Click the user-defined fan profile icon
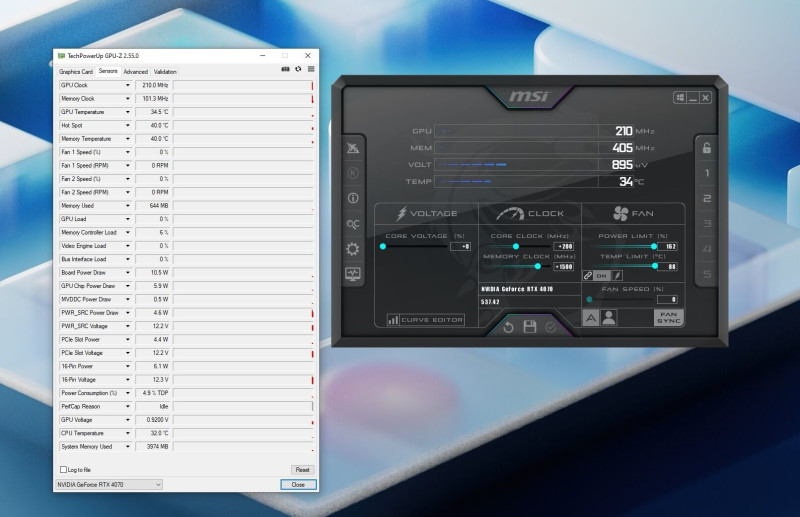 (x=609, y=318)
